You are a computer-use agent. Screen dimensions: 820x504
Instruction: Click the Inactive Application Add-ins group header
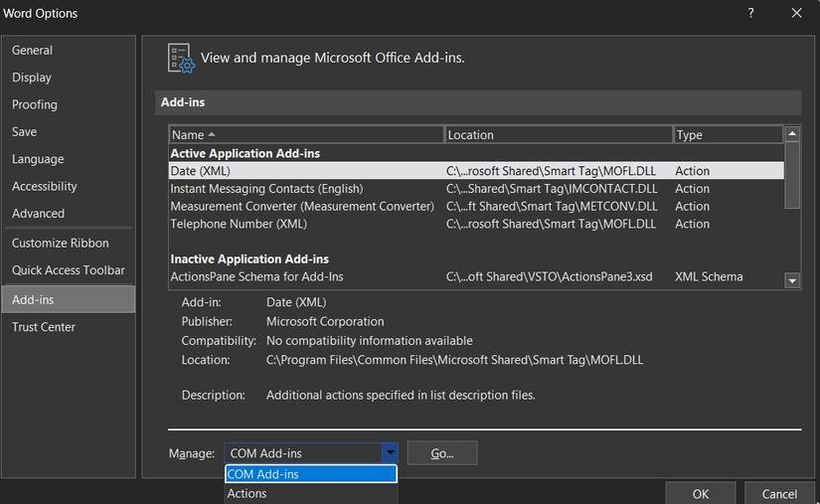(x=249, y=258)
